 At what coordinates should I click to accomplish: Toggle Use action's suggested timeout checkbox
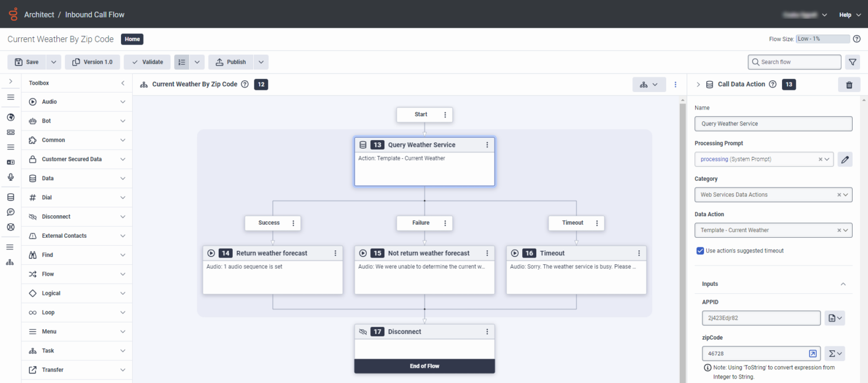click(700, 251)
